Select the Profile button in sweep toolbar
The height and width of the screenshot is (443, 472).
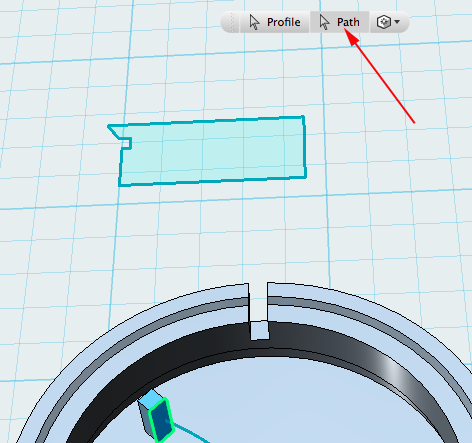pyautogui.click(x=274, y=22)
